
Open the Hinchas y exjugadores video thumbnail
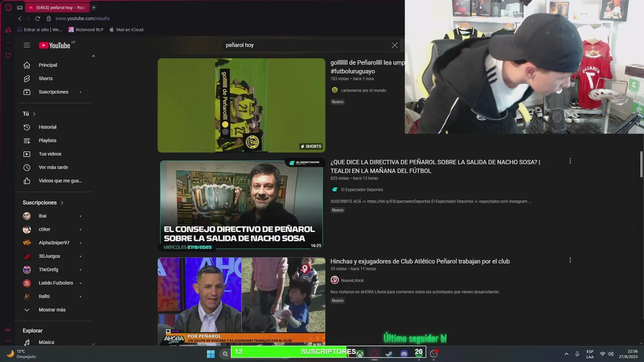[242, 302]
